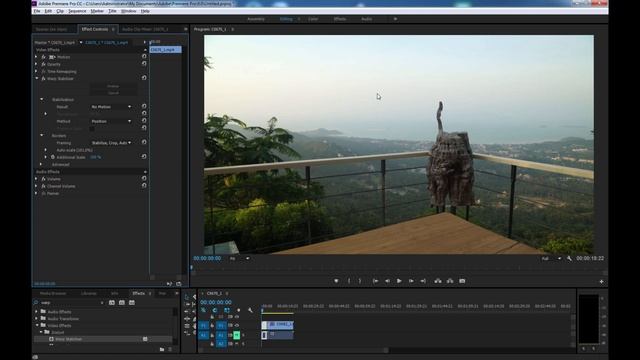Toggle the Motion fx effect switch
The height and width of the screenshot is (360, 640).
point(43,57)
